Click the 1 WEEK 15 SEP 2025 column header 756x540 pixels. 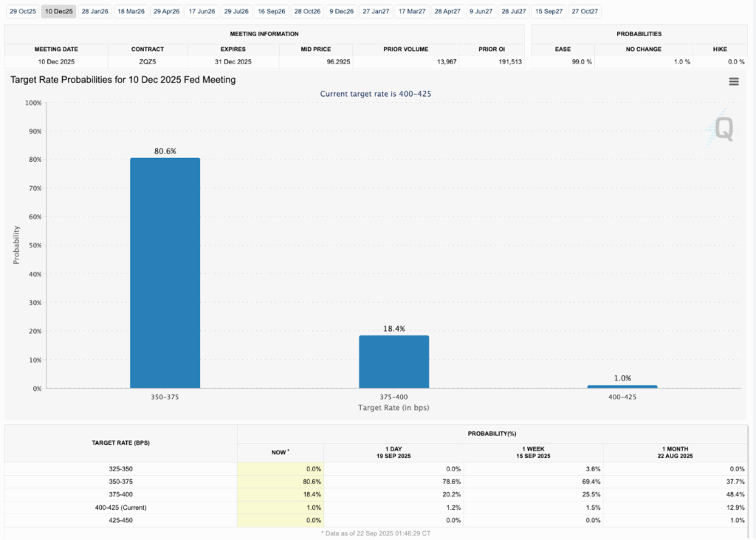[x=533, y=454]
